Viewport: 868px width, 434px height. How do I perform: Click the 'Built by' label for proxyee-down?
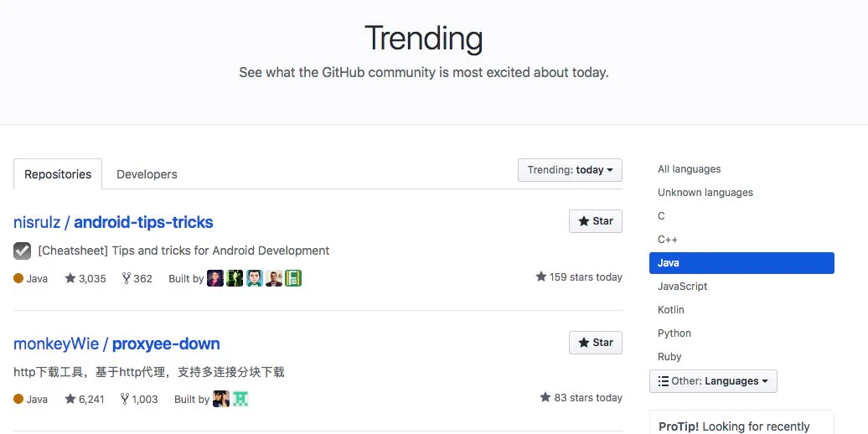click(x=192, y=399)
